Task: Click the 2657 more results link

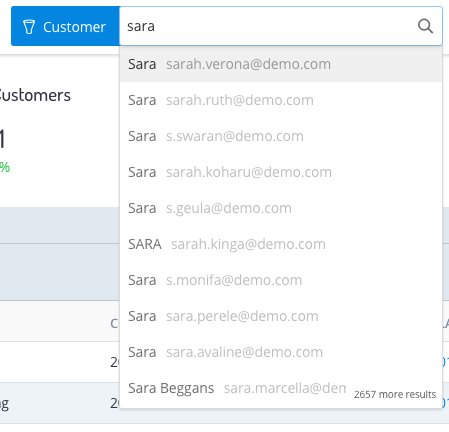Action: (395, 394)
